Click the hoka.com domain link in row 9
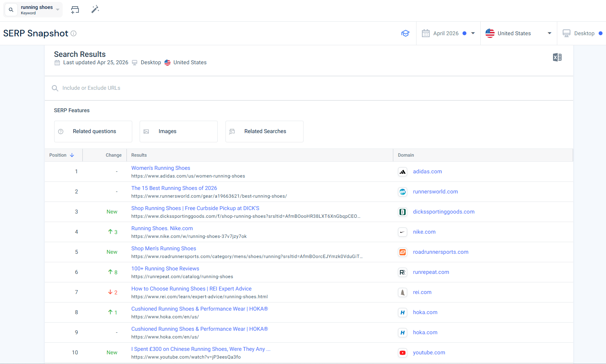This screenshot has height=364, width=606. 425,332
